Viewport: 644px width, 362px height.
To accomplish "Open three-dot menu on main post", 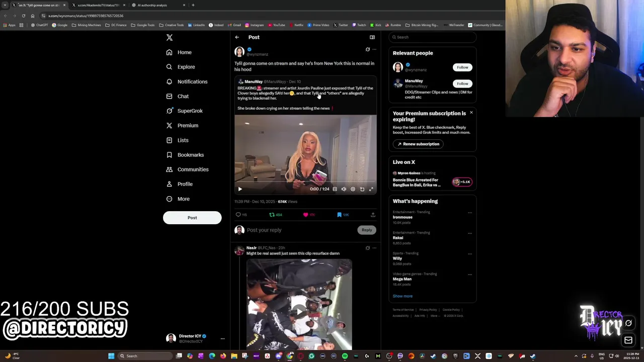I will pos(374,49).
